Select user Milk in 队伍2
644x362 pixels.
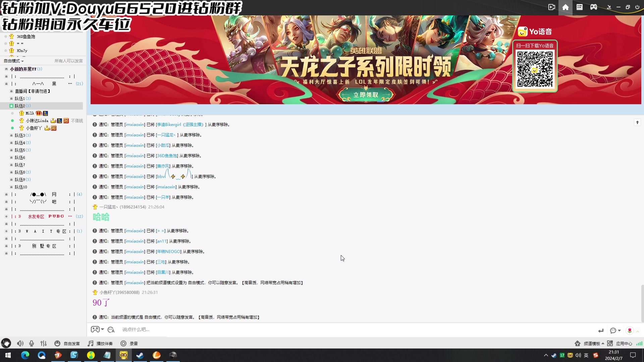tap(30, 113)
